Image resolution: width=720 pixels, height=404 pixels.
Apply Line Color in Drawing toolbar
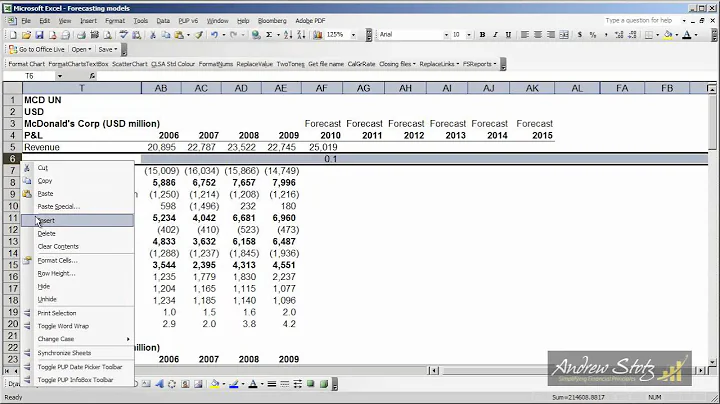(x=234, y=384)
